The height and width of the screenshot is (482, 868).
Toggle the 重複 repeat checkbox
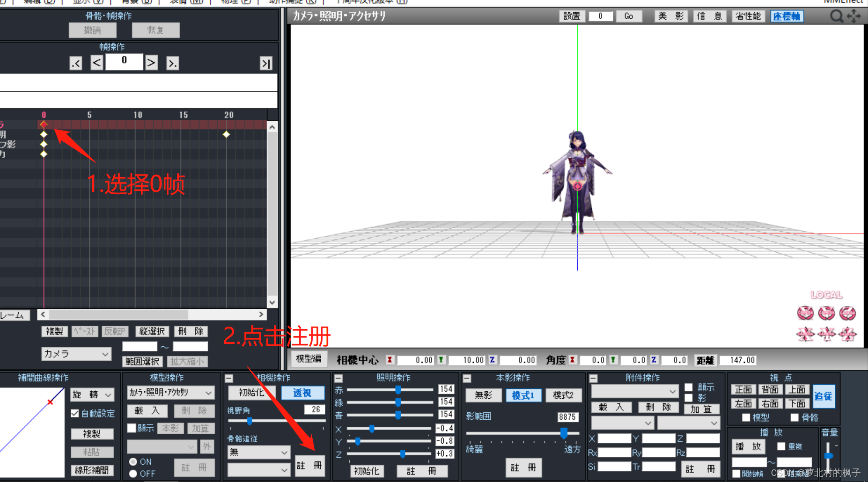781,446
